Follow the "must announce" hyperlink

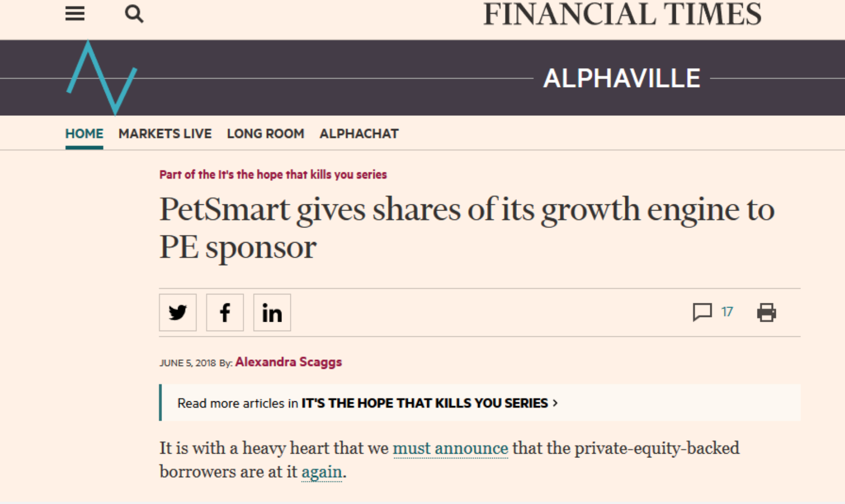point(450,448)
